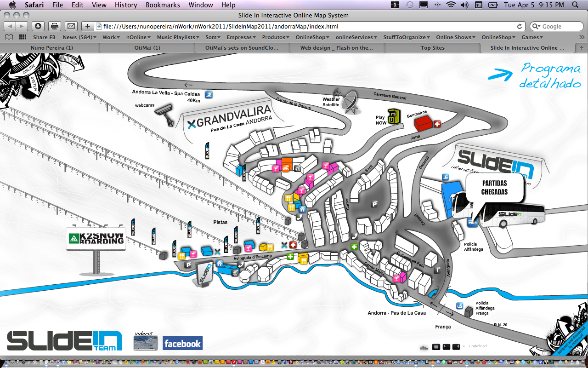This screenshot has height=368, width=588.
Task: Select the orange motorbike rental icon
Action: click(285, 168)
